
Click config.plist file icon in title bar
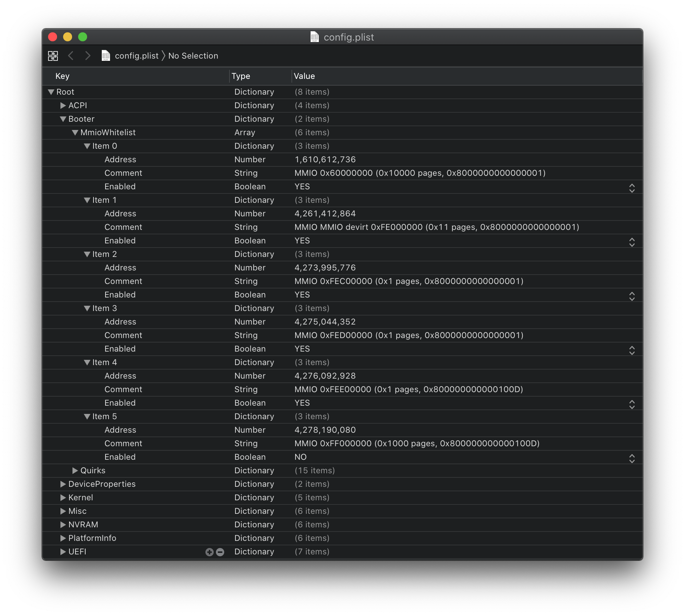click(315, 37)
